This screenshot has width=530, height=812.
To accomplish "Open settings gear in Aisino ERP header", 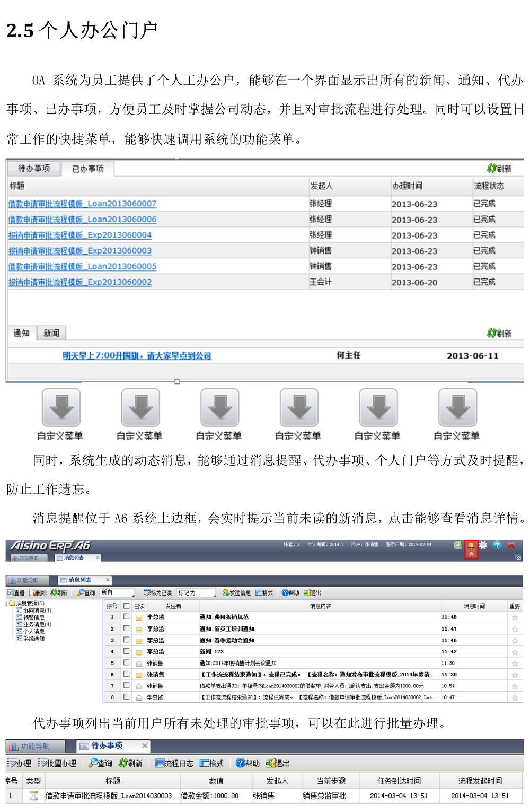I will [x=483, y=545].
